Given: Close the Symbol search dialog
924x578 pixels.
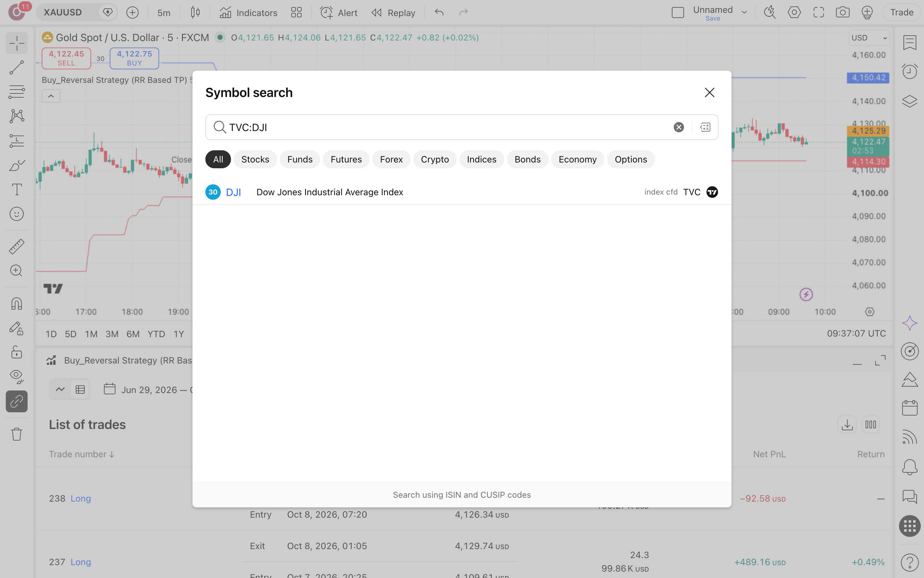Looking at the screenshot, I should click(709, 92).
